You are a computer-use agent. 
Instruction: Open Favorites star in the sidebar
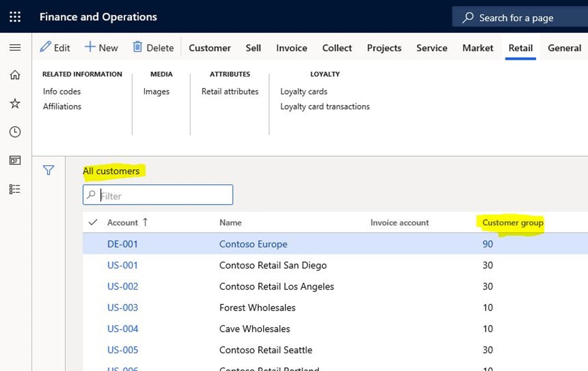click(x=15, y=103)
